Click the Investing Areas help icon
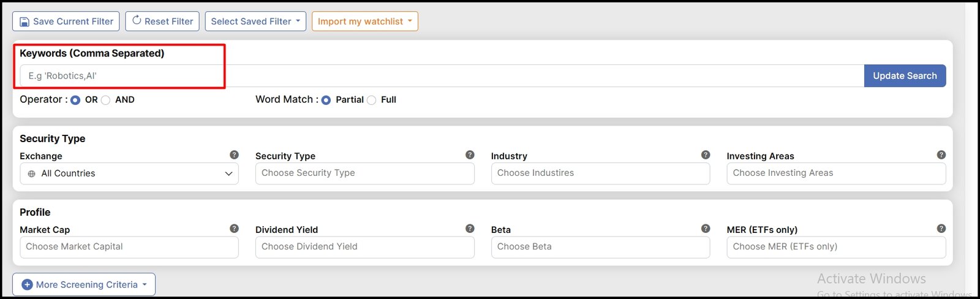 [x=941, y=155]
